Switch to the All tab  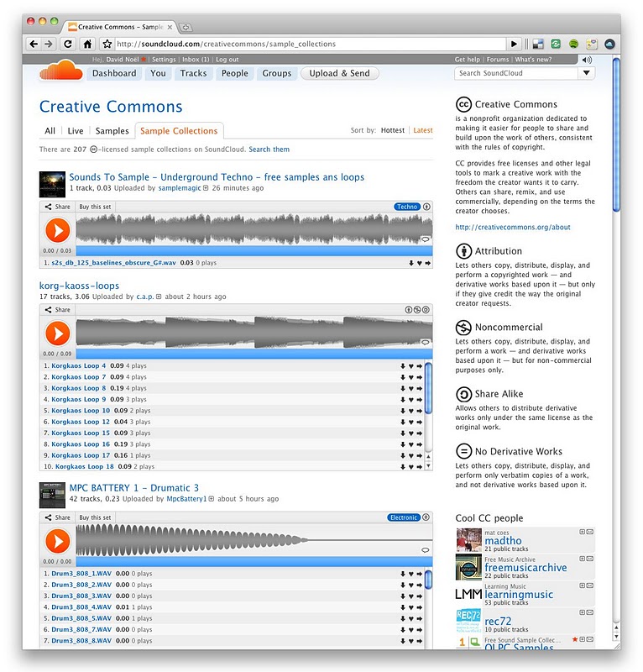50,131
